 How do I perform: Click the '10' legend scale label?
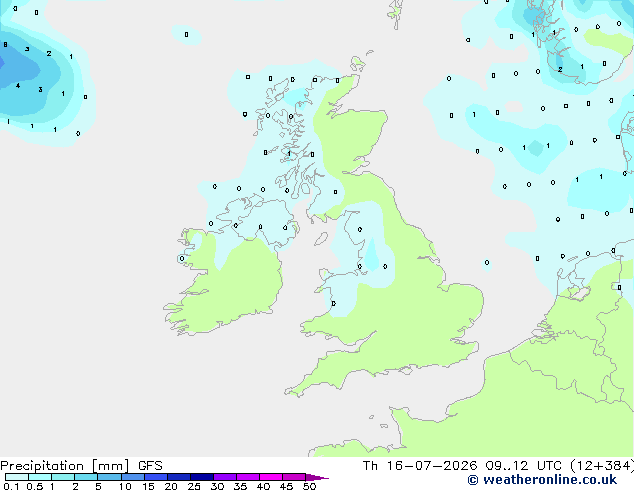coord(125,486)
